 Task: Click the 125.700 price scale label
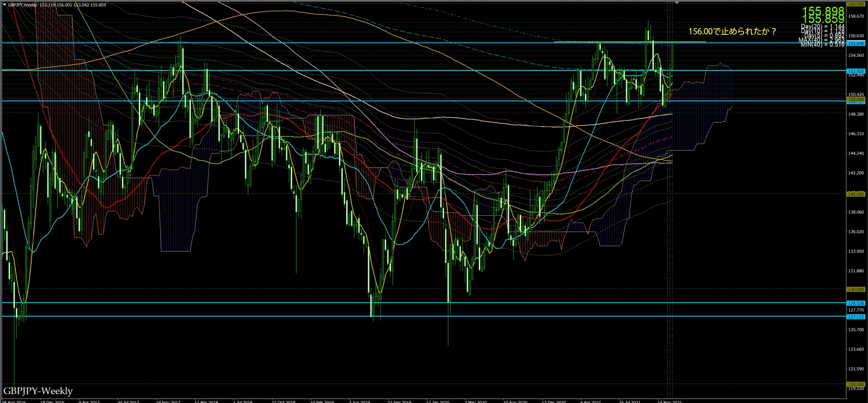click(856, 330)
